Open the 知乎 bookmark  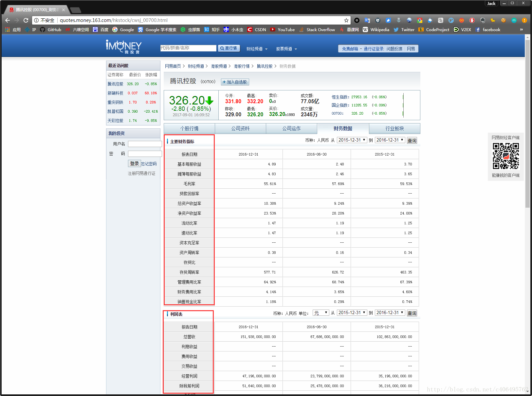pos(212,29)
